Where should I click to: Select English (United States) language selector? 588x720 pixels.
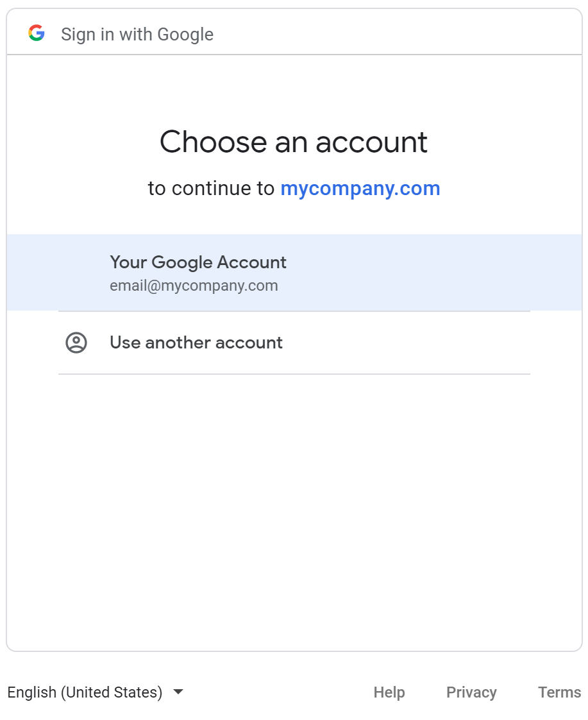click(96, 692)
